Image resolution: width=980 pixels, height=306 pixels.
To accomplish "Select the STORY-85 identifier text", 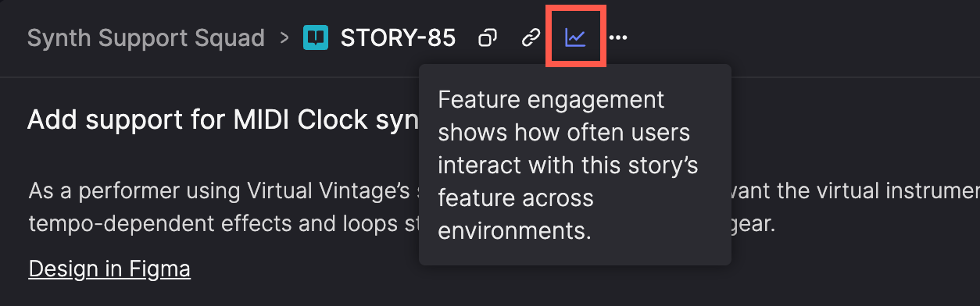I will click(x=398, y=37).
